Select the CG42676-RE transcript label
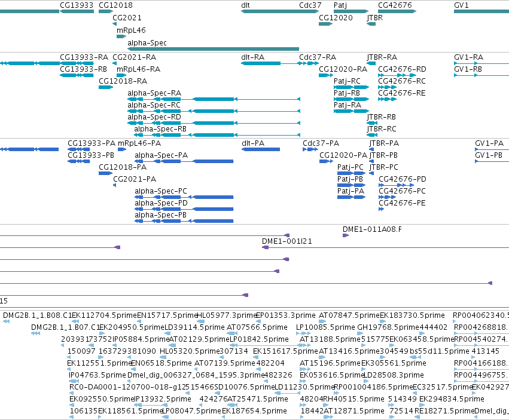509x420 pixels. (402, 93)
